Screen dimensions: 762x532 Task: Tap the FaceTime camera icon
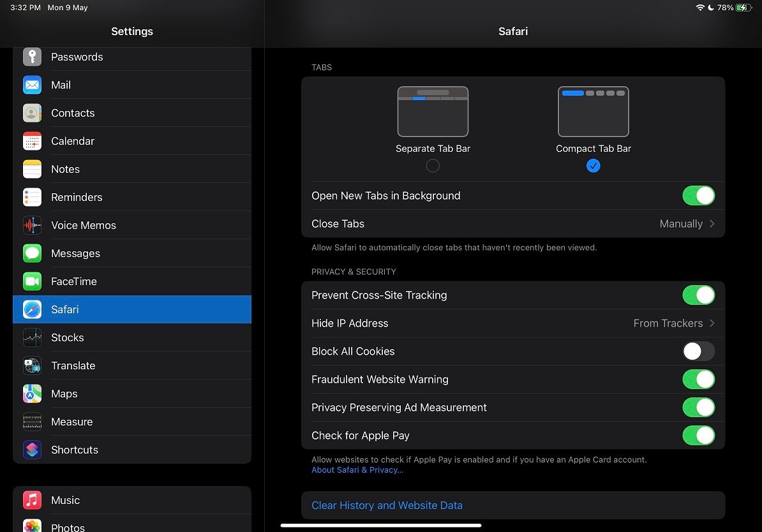click(x=32, y=281)
